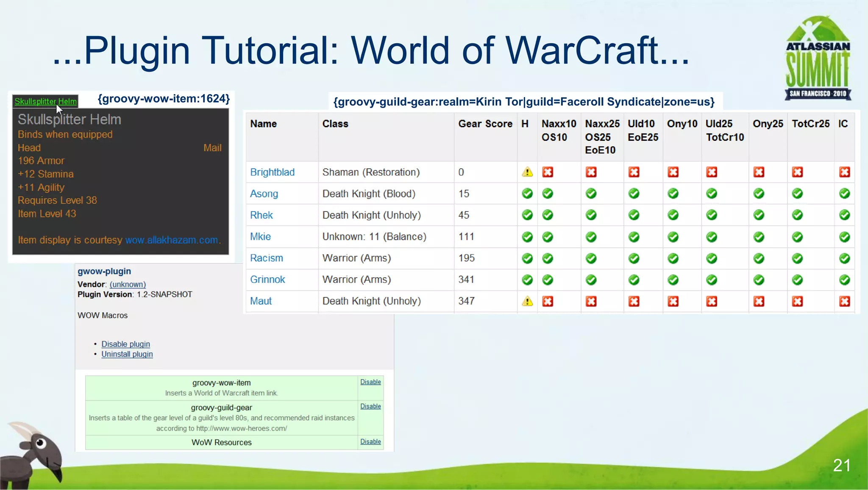The image size is (868, 490).
Task: Click Rhek's green check under Ony25
Action: 759,215
